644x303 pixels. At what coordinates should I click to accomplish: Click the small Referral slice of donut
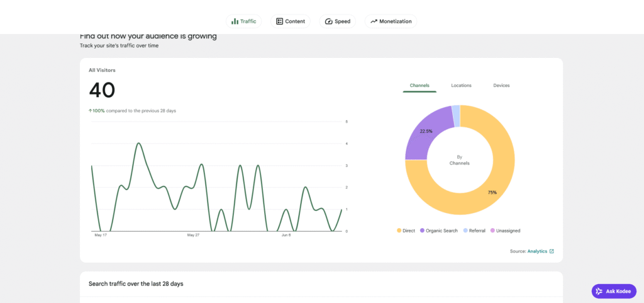456,115
